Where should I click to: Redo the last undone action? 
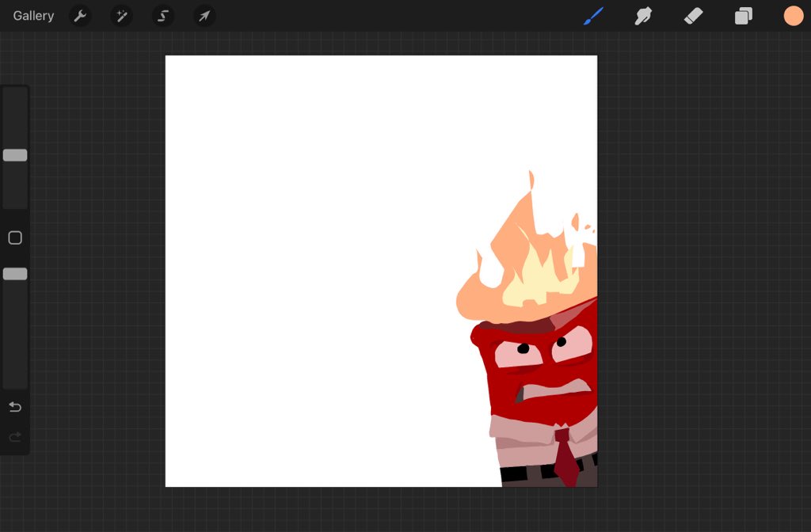tap(15, 437)
